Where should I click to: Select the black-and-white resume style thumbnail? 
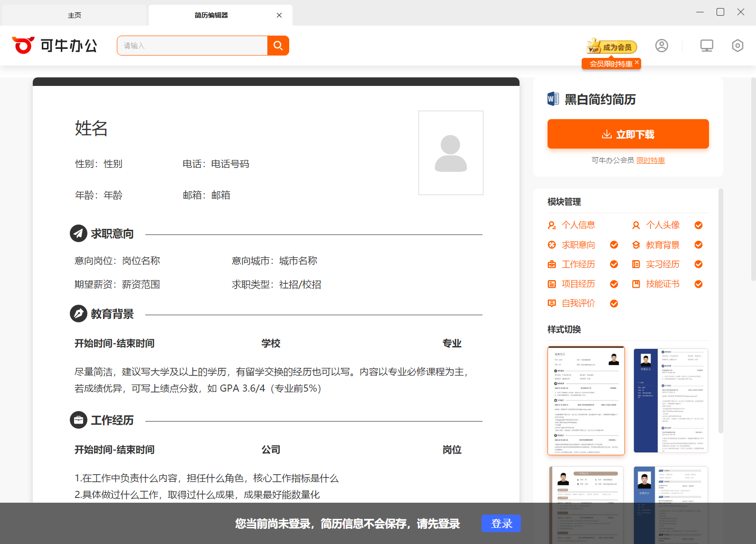[586, 401]
